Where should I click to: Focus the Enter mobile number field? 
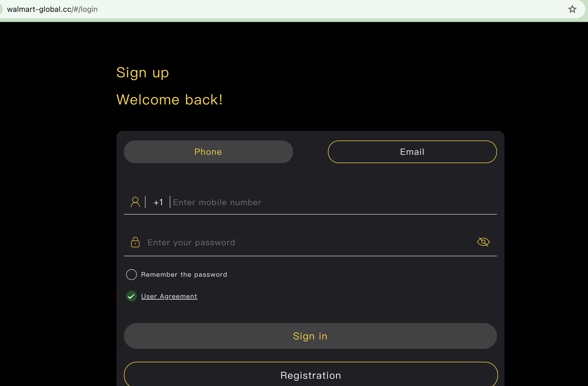pos(323,202)
